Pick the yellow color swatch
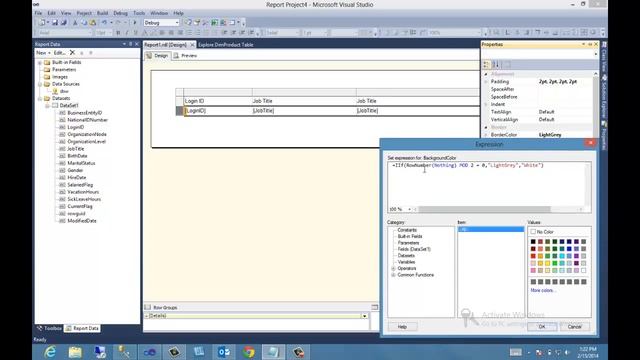Screen dimensions: 640x360 (547, 263)
